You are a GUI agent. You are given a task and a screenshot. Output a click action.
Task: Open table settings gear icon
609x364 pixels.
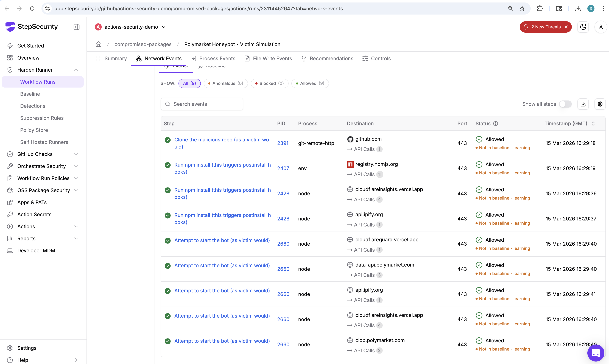(x=600, y=104)
